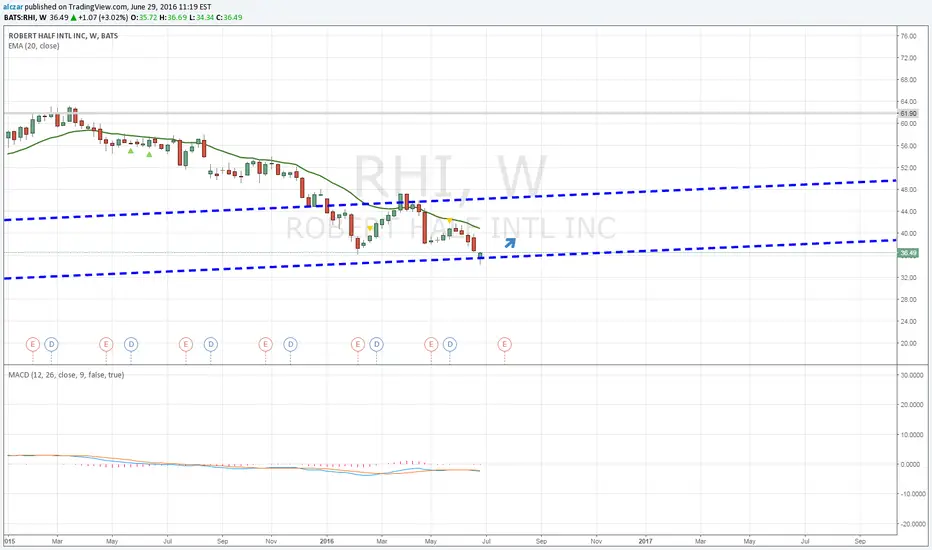The height and width of the screenshot is (550, 932).
Task: Click the first green up triangle marker near May 2015
Action: pos(131,151)
